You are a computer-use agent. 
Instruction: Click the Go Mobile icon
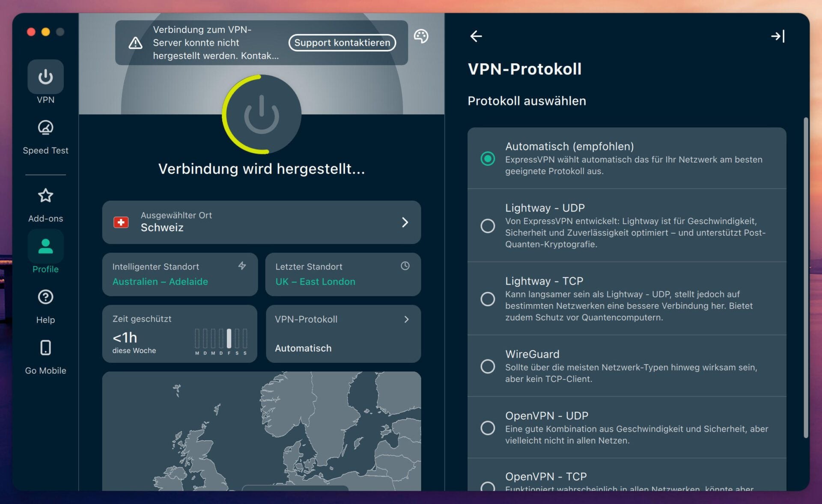point(45,347)
